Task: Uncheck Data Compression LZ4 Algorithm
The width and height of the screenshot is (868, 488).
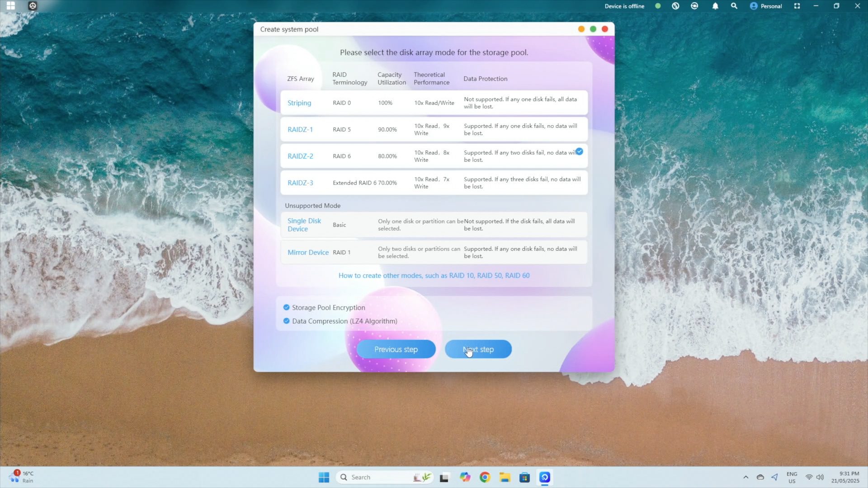Action: (286, 321)
